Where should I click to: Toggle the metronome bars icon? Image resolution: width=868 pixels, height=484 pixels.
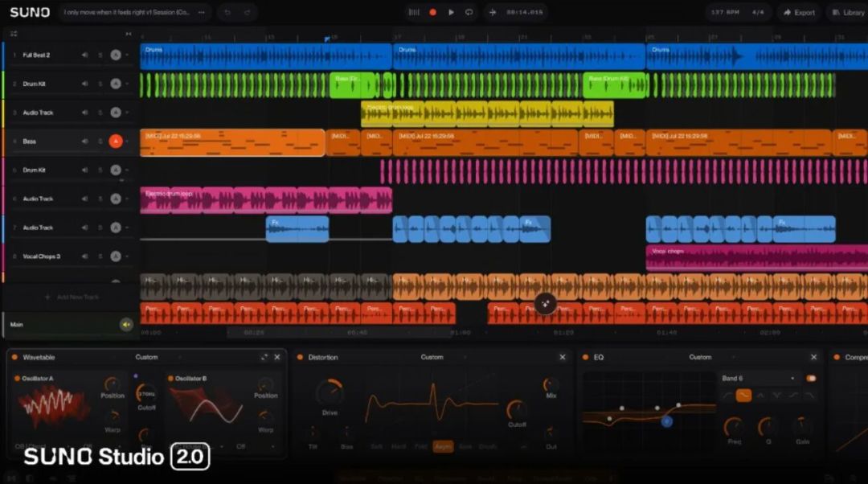[x=414, y=12]
